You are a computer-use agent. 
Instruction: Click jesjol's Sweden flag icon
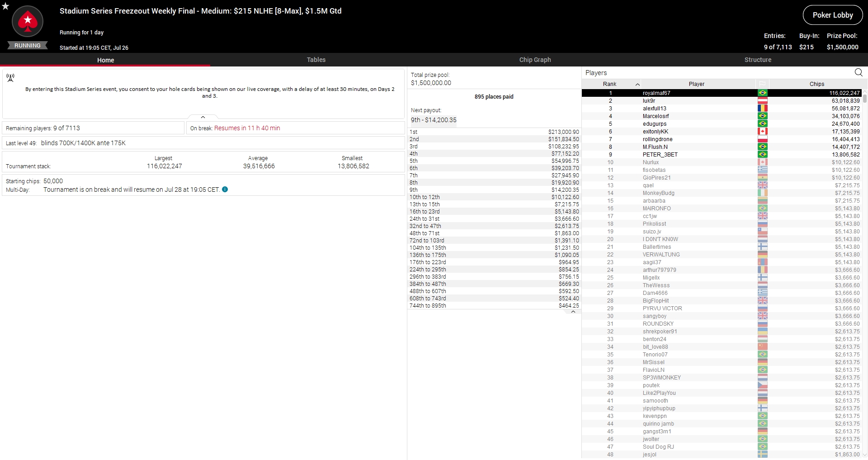coord(763,455)
